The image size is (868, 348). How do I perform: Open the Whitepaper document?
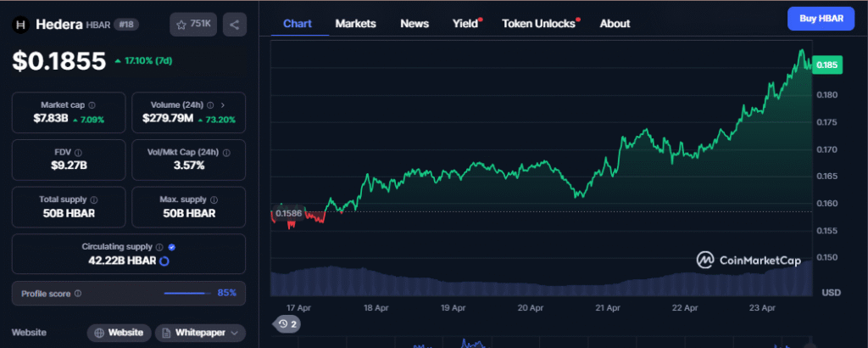[x=200, y=333]
